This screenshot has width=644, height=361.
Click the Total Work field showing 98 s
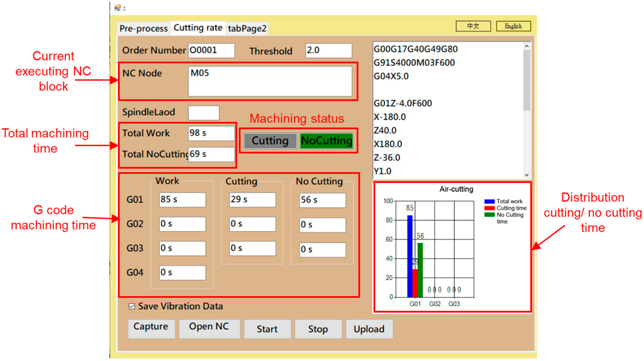tap(211, 133)
